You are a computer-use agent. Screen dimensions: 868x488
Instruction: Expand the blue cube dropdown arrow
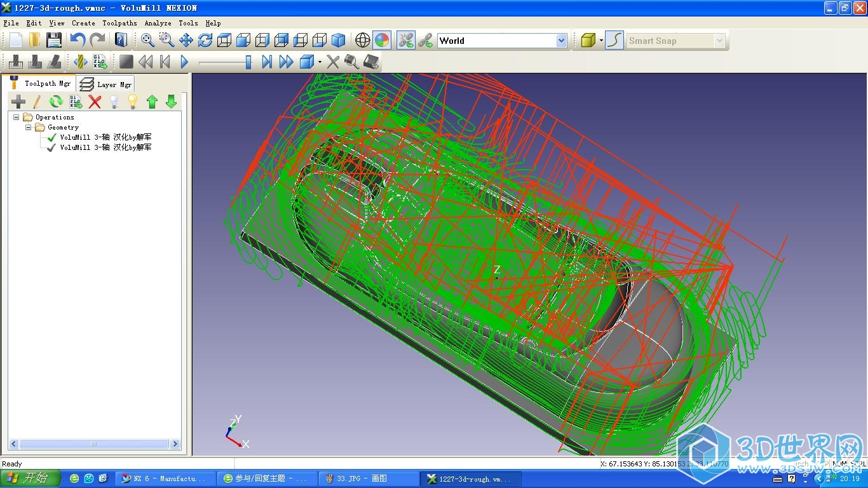[x=320, y=62]
